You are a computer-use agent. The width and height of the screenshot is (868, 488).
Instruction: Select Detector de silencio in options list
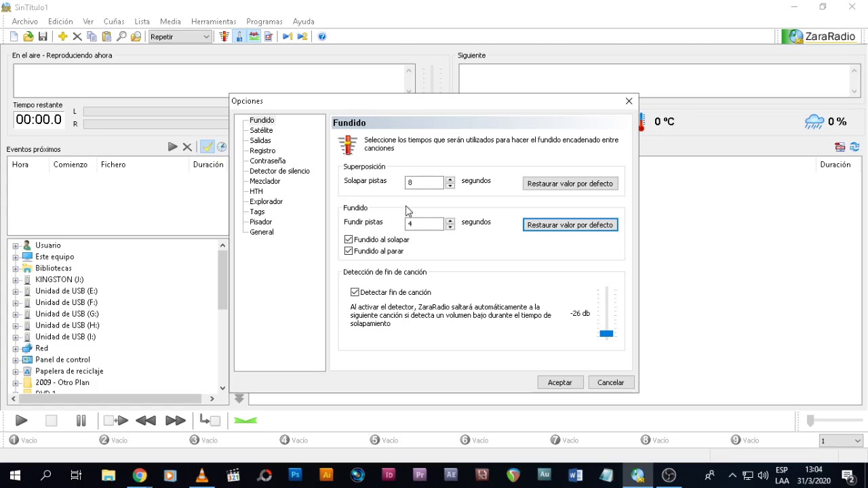(279, 171)
